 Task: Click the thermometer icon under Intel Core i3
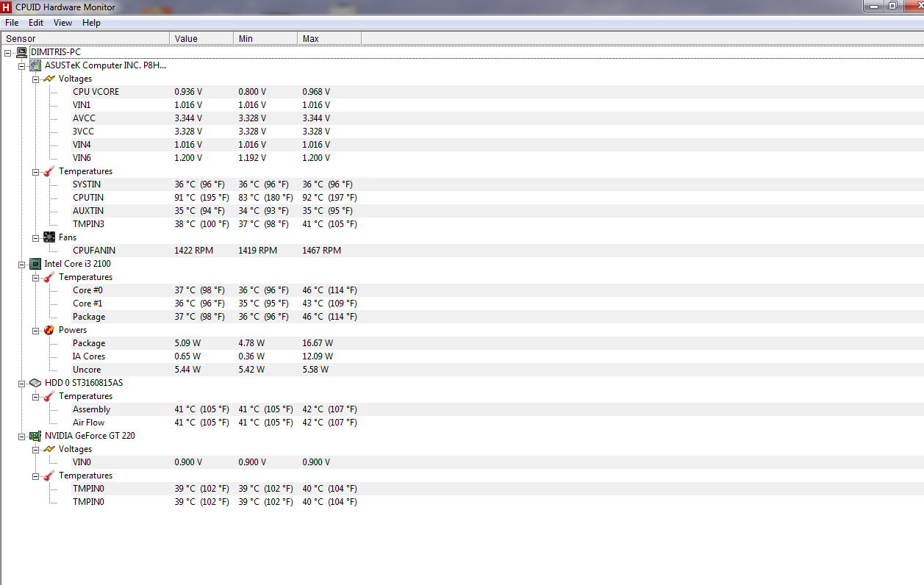coord(49,277)
